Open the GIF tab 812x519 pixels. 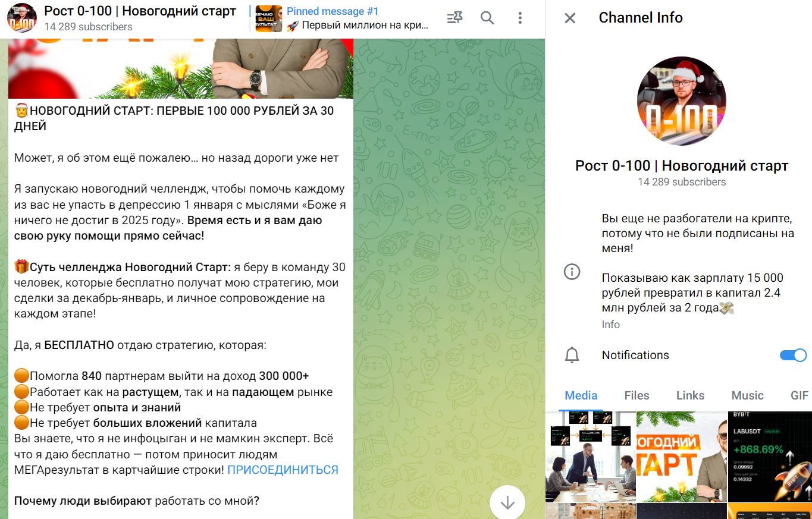[x=799, y=395]
